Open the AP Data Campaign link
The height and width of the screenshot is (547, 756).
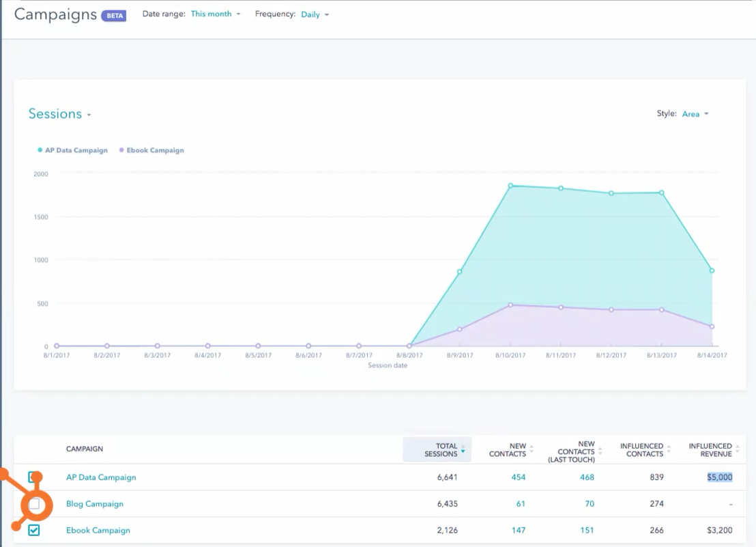coord(101,477)
